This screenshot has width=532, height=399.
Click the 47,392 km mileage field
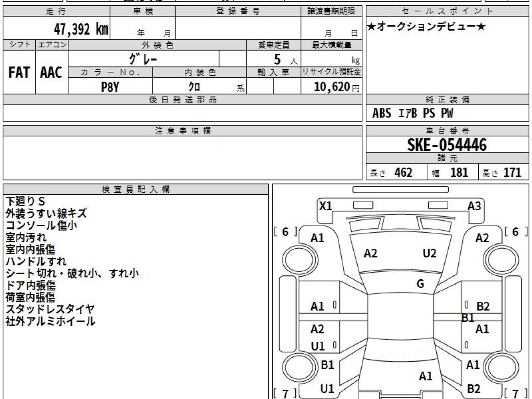click(56, 29)
